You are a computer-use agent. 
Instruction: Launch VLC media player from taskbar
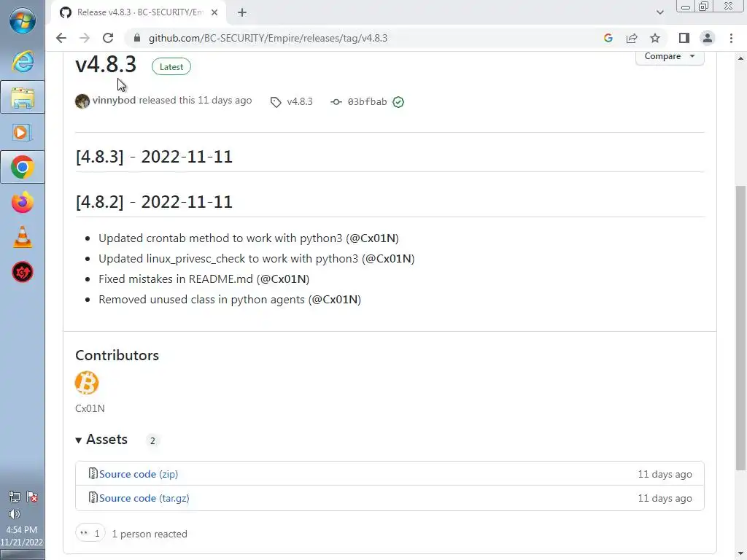(23, 237)
